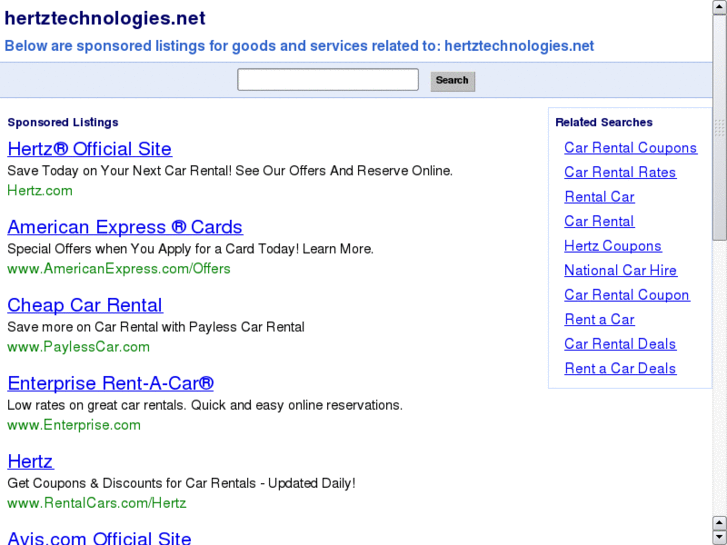Click the Search button
Viewport: 727px width, 545px height.
click(x=453, y=81)
